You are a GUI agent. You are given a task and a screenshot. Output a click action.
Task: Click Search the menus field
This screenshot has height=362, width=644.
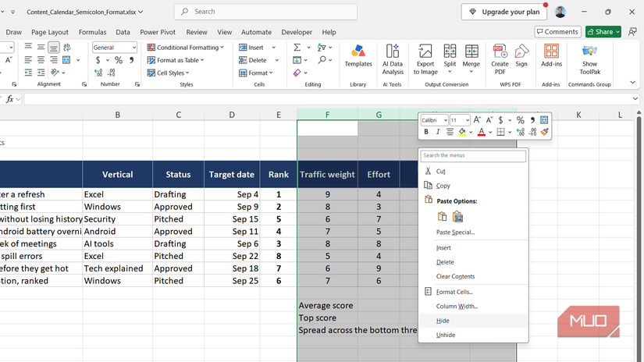point(473,155)
